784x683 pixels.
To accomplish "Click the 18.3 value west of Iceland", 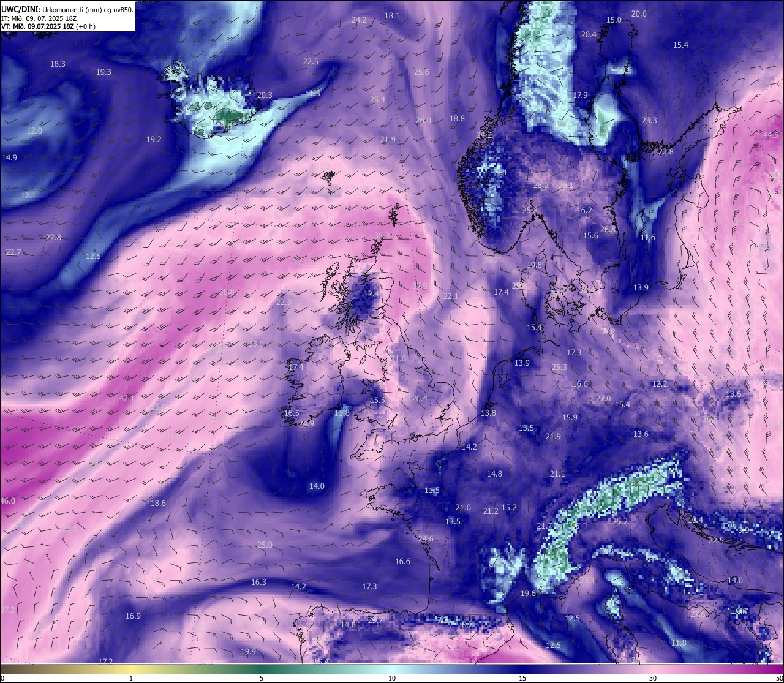I will click(58, 64).
